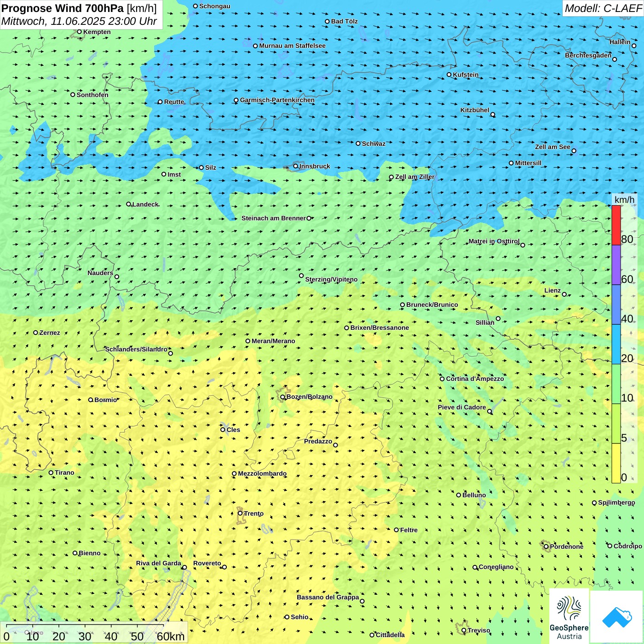This screenshot has height=644, width=644.
Task: Click the red 80 km/h legend swatch
Action: tap(616, 225)
